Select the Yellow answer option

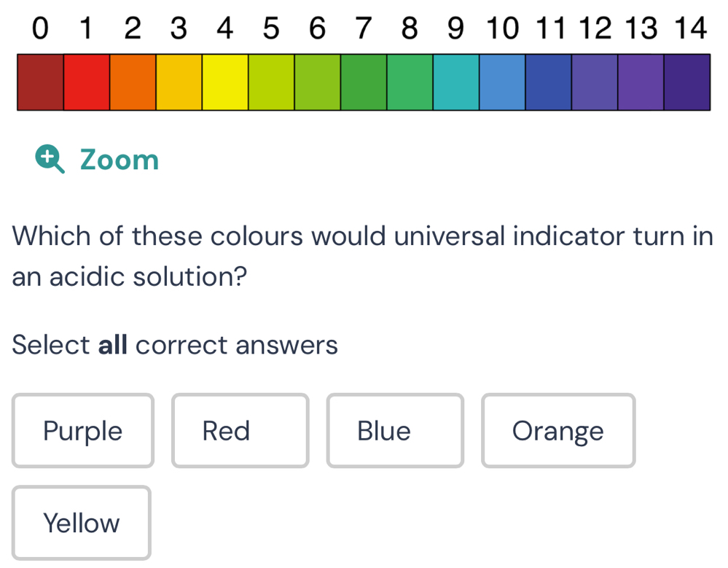point(81,523)
